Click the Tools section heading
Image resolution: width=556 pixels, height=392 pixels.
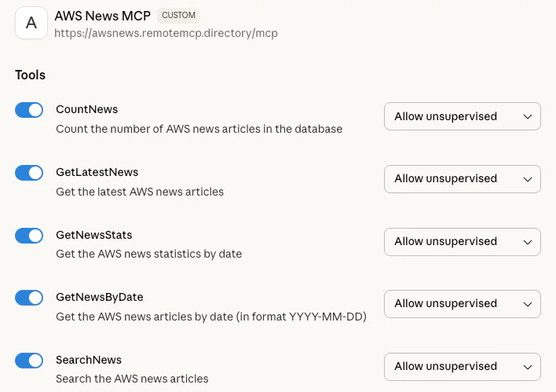tap(30, 75)
